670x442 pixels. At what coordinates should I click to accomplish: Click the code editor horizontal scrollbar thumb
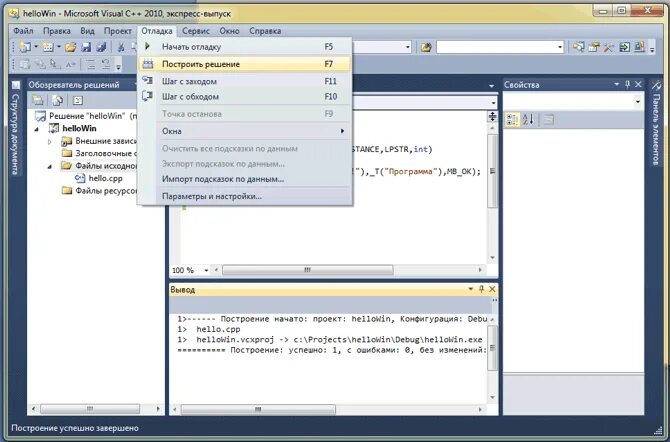[307, 270]
